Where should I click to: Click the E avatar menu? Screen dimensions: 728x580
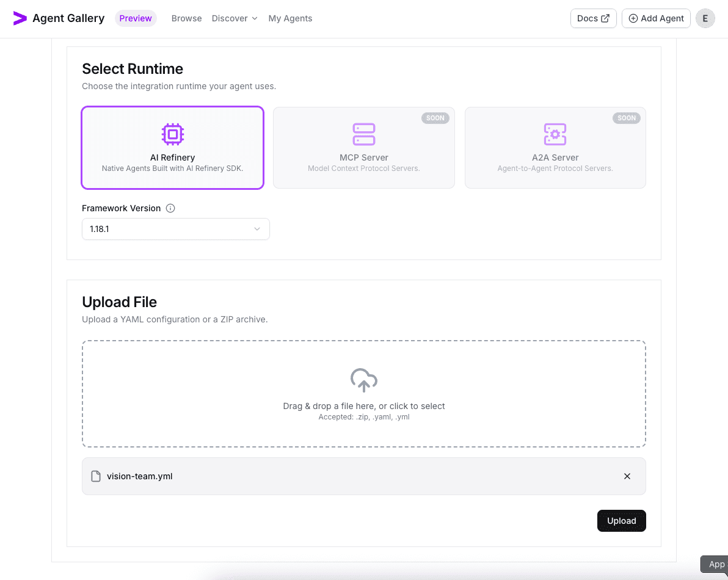705,18
